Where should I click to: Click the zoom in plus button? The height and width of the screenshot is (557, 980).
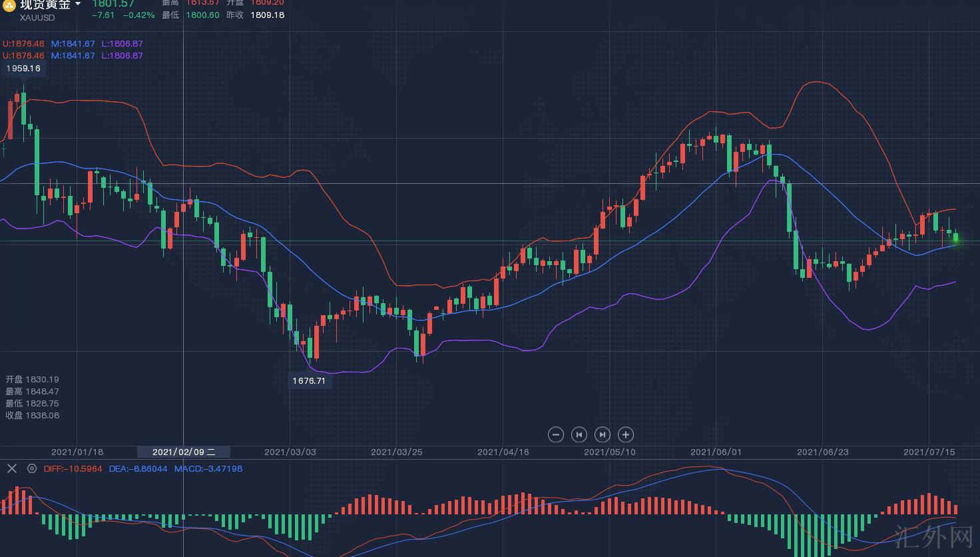click(x=625, y=434)
